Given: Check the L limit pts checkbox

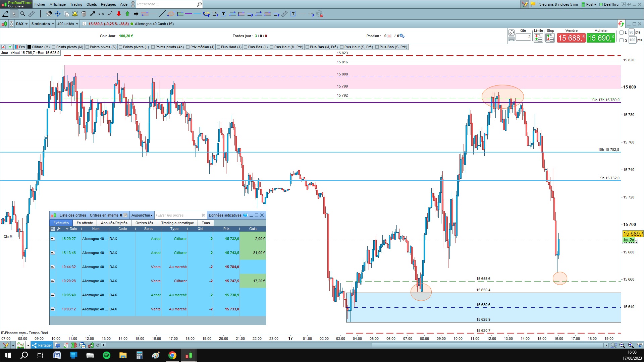Looking at the screenshot, I should point(622,33).
